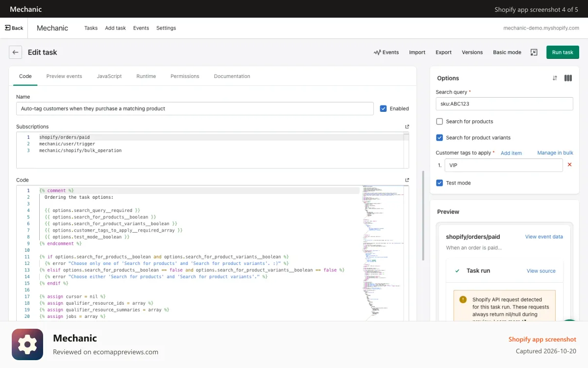Click the mechanic/user/trigger subscription line
588x368 pixels.
67,144
